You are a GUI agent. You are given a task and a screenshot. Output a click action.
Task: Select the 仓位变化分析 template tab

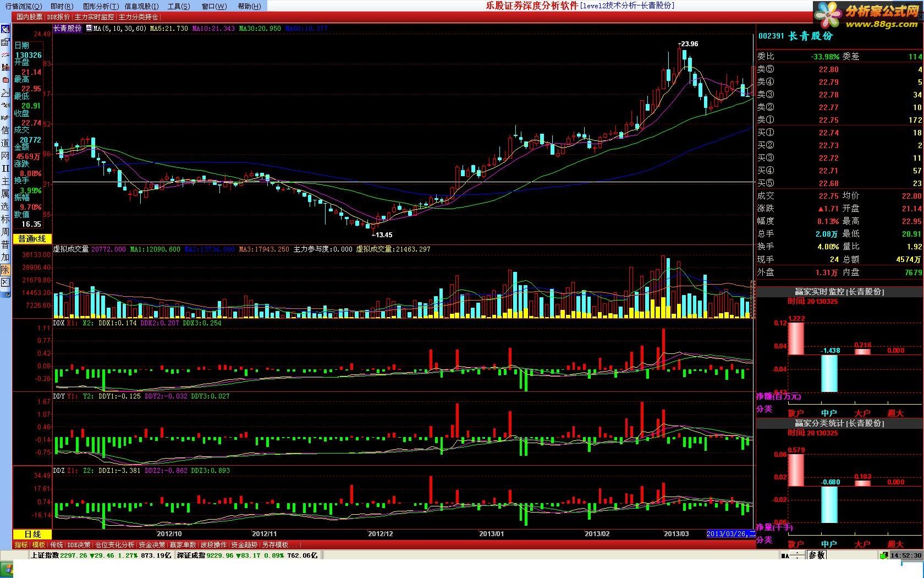click(x=115, y=545)
